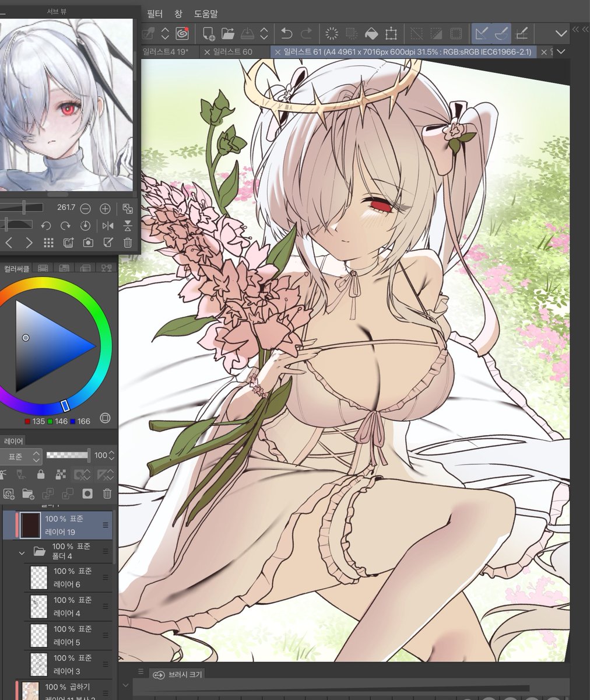The width and height of the screenshot is (590, 700).
Task: Toggle the lock layer icon
Action: [40, 474]
